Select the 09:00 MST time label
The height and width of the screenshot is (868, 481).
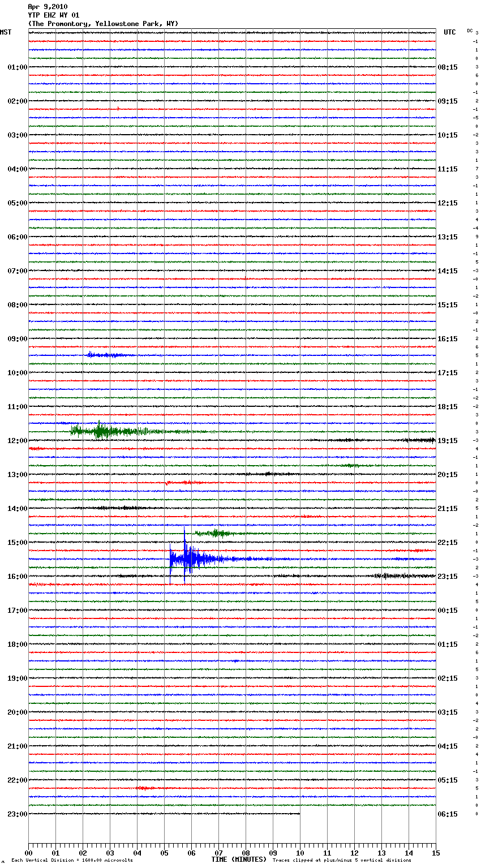click(18, 339)
